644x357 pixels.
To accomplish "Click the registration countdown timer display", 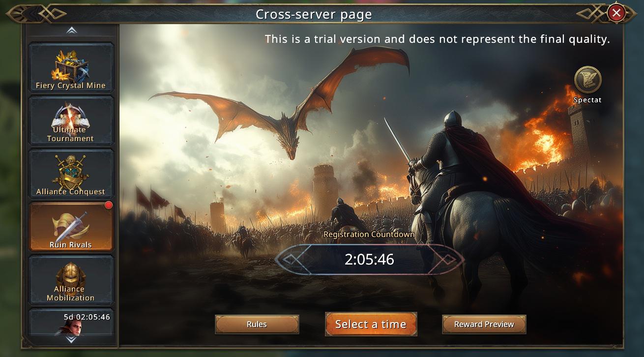I will click(x=370, y=259).
